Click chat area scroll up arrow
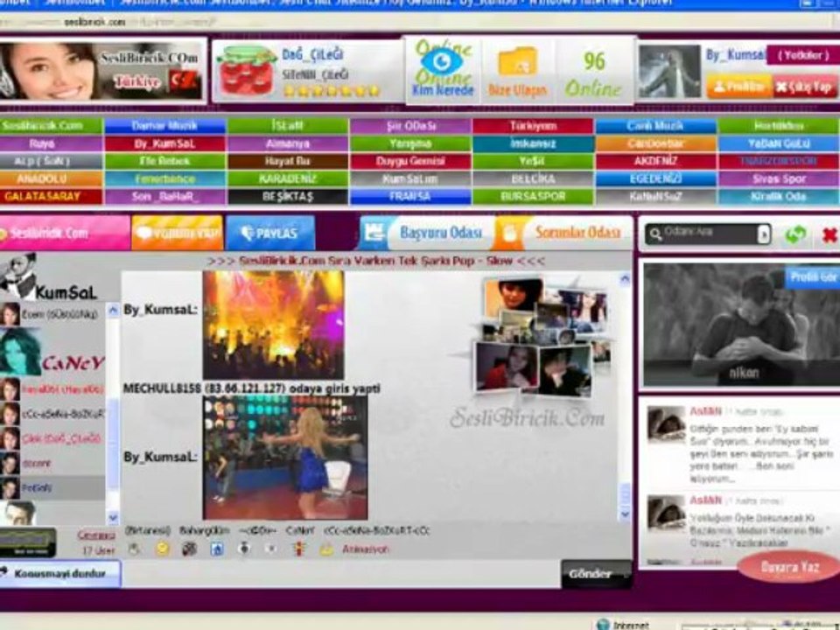 click(x=625, y=278)
